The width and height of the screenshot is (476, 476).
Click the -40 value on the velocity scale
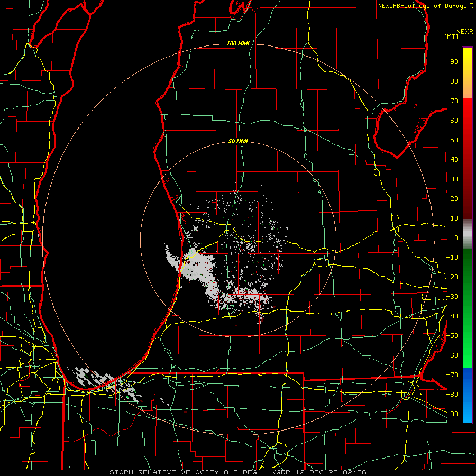coord(452,316)
